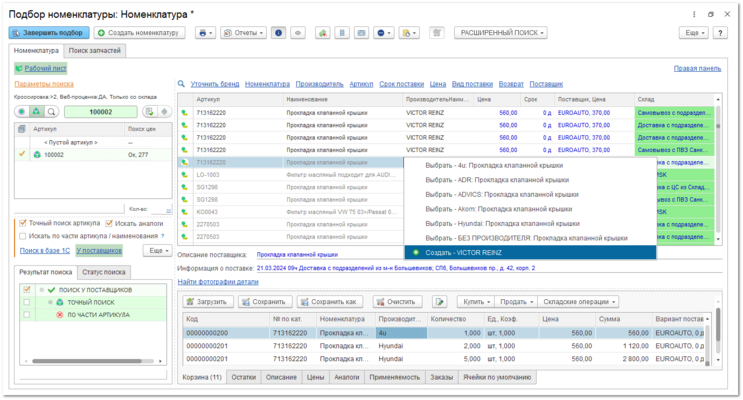Open the Применяемость tab
743x400 pixels.
pos(394,377)
